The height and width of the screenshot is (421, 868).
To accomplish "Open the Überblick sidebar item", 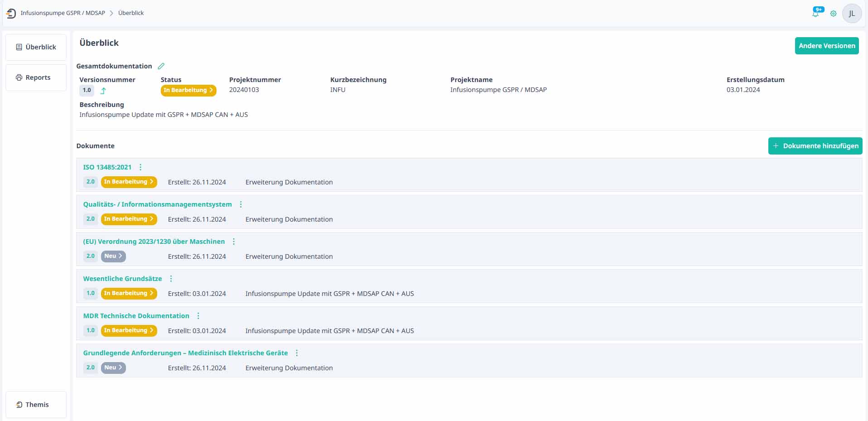I will point(36,47).
